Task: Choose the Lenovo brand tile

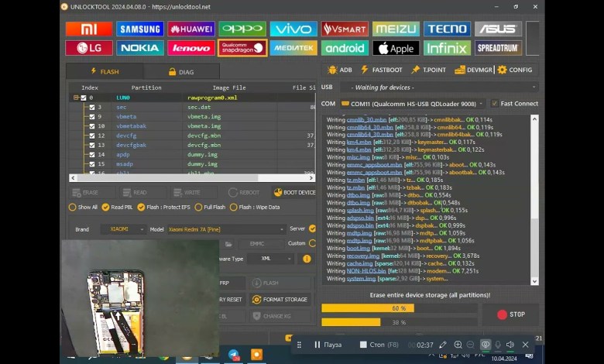Action: tap(191, 48)
